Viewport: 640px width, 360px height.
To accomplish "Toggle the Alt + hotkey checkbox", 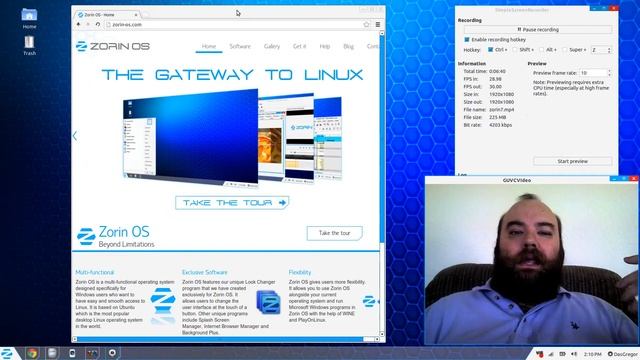I will (x=541, y=49).
